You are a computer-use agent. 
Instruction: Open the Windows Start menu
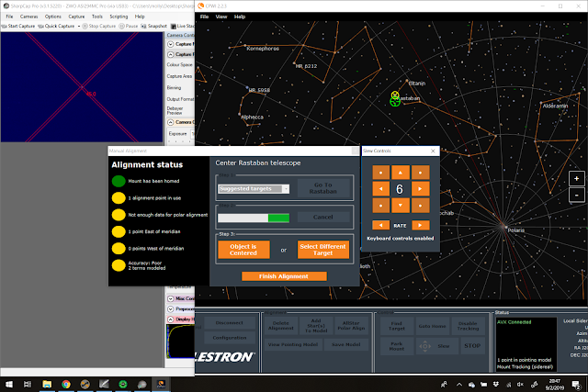(9, 384)
